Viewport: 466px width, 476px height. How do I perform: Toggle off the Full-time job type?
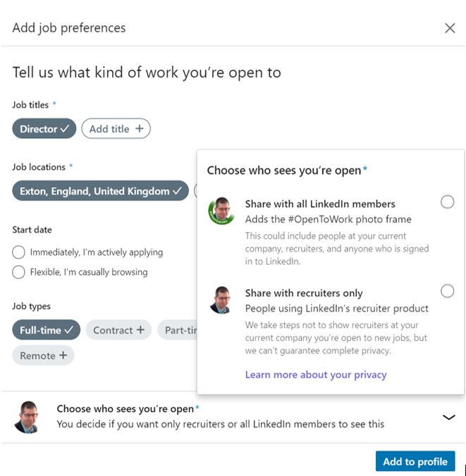pyautogui.click(x=46, y=330)
